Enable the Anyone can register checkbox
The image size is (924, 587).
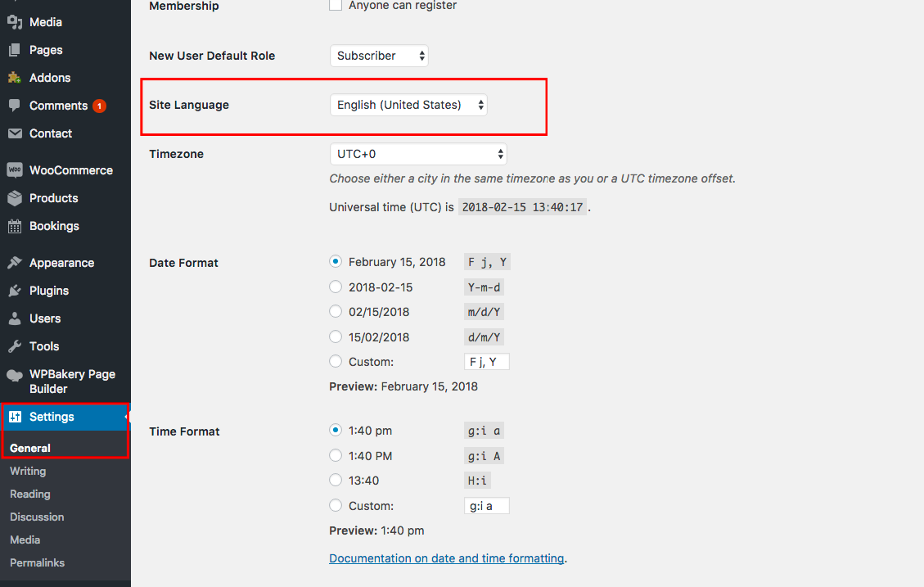(x=336, y=5)
